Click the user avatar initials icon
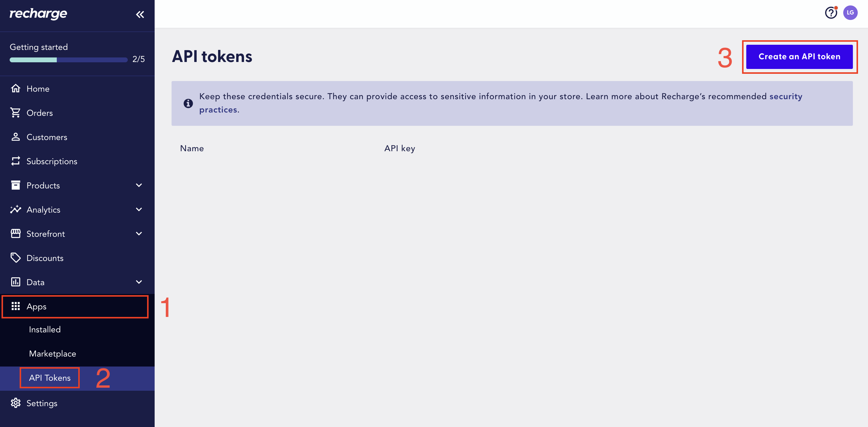The width and height of the screenshot is (868, 427). (x=850, y=13)
